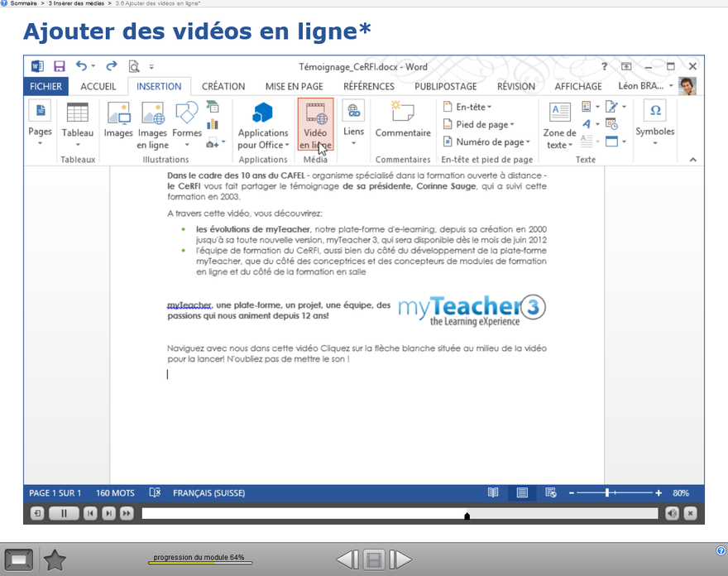The height and width of the screenshot is (576, 728).
Task: Go to the next slide arrow
Action: 400,560
